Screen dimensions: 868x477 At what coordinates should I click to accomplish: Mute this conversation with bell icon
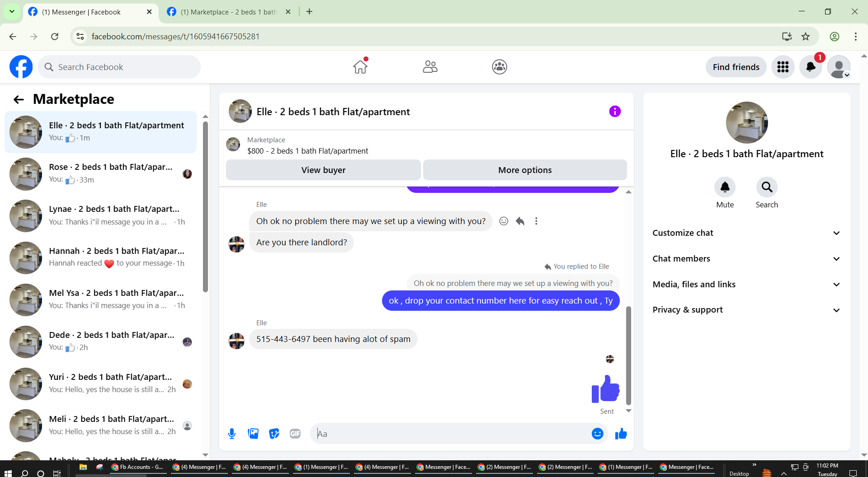725,187
